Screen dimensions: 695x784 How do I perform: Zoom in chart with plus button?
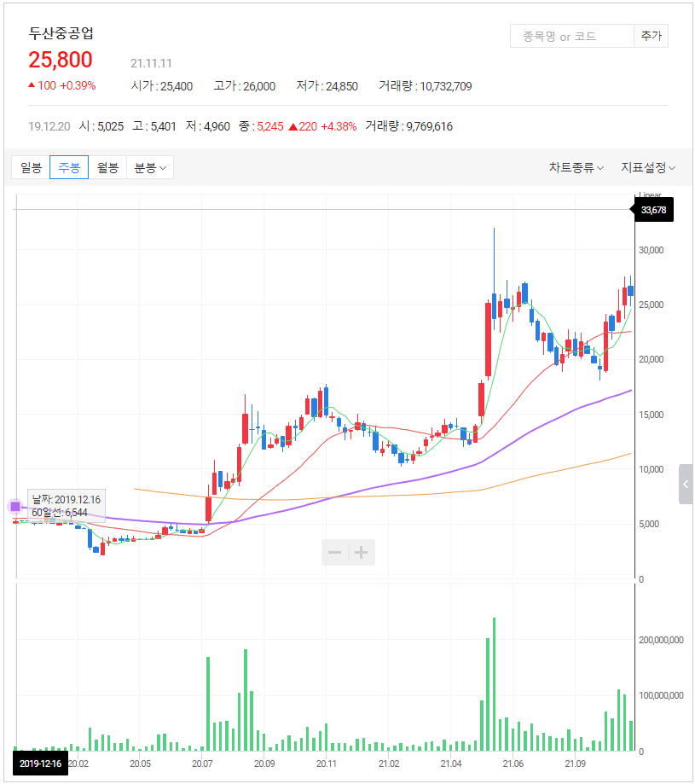pos(362,553)
